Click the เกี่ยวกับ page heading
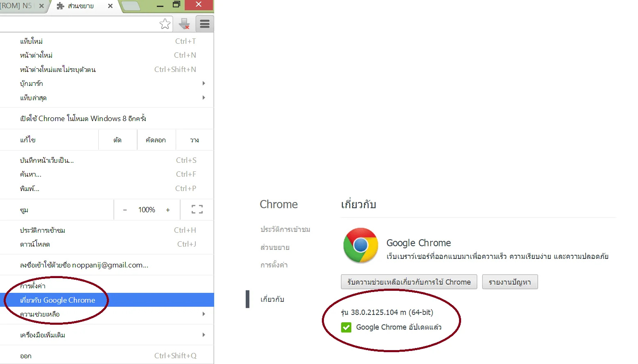The width and height of the screenshot is (638, 364). point(359,204)
